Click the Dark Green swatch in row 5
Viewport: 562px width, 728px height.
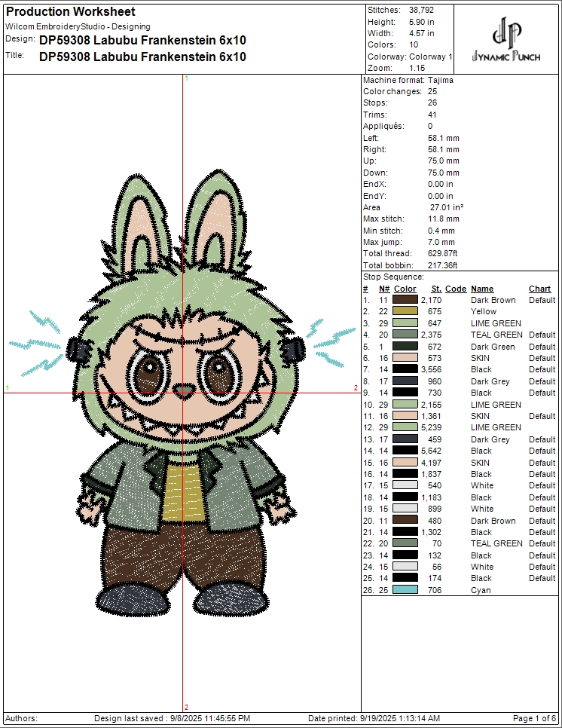pos(405,347)
